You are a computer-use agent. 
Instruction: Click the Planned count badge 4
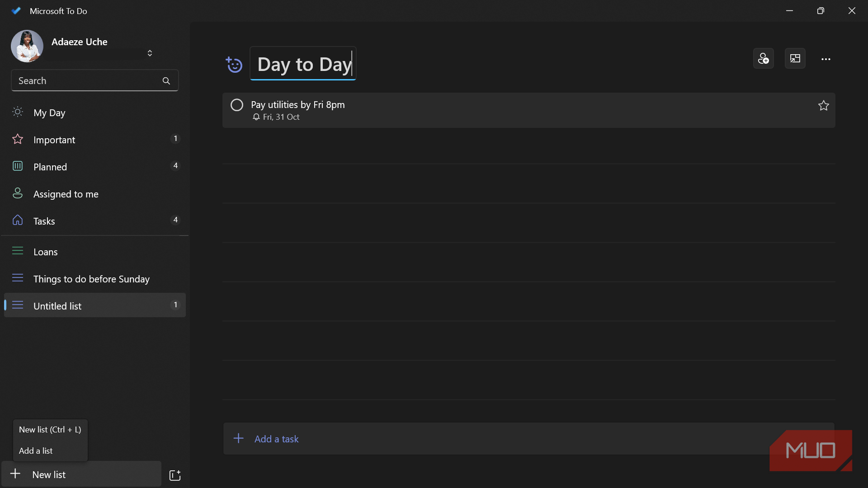click(x=175, y=166)
